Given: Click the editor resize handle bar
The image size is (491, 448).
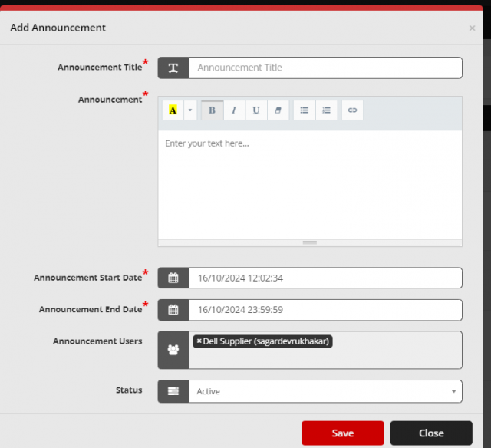Looking at the screenshot, I should pyautogui.click(x=310, y=242).
